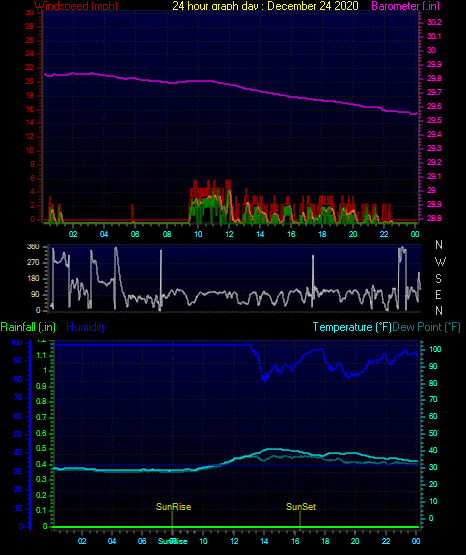Click the Windspeed (mph) axis label
The height and width of the screenshot is (555, 466).
coord(76,6)
